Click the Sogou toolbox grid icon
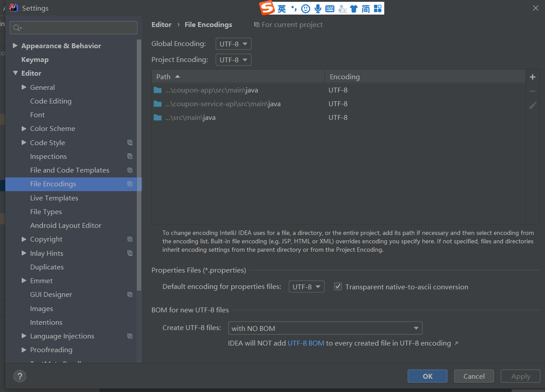 pos(378,8)
